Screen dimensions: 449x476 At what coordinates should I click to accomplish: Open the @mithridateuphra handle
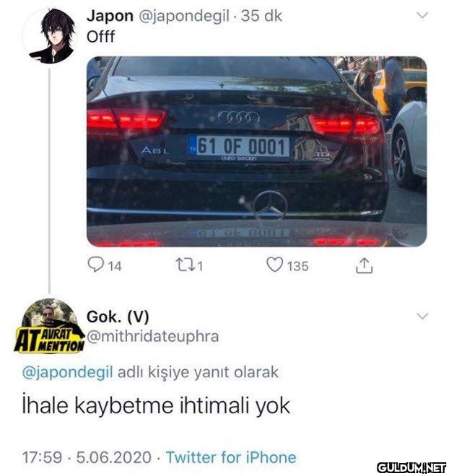click(x=152, y=336)
